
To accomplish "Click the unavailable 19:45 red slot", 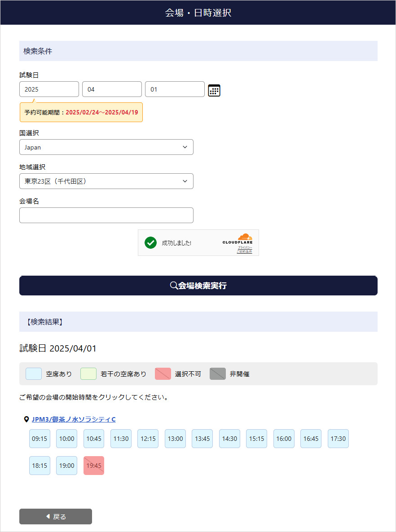I will pyautogui.click(x=94, y=466).
